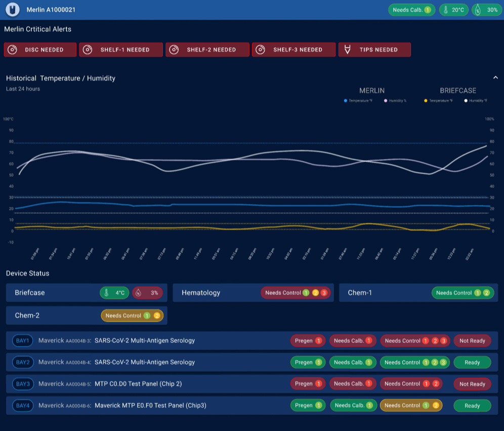This screenshot has width=504, height=431.
Task: Collapse the Historical Temperature / Humidity section
Action: pos(495,77)
